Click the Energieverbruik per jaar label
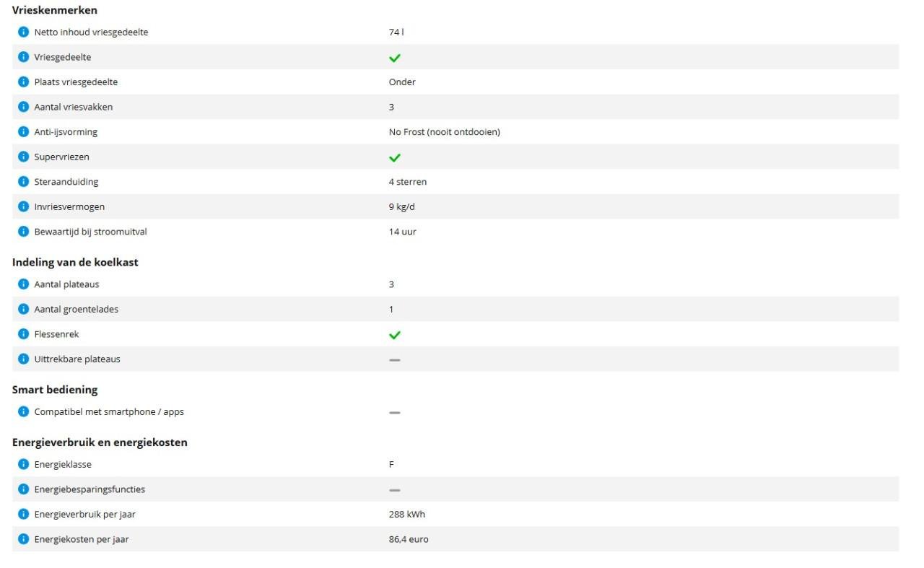 tap(84, 515)
